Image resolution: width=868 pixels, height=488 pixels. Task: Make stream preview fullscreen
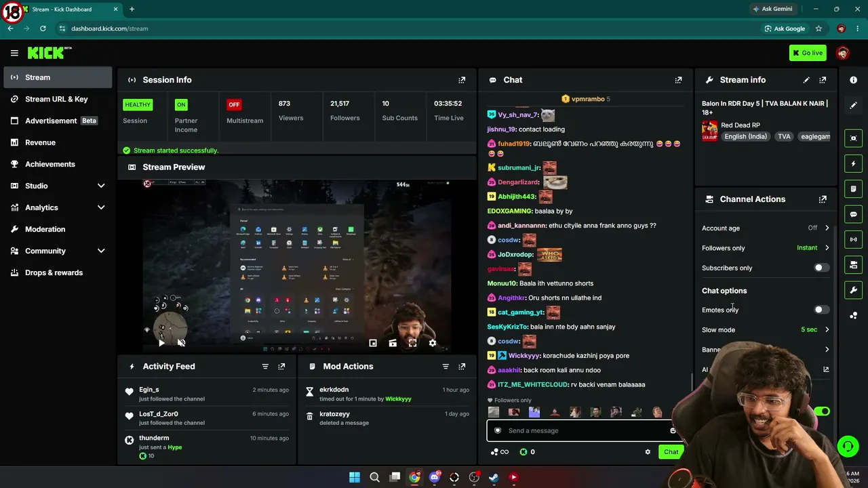(412, 343)
